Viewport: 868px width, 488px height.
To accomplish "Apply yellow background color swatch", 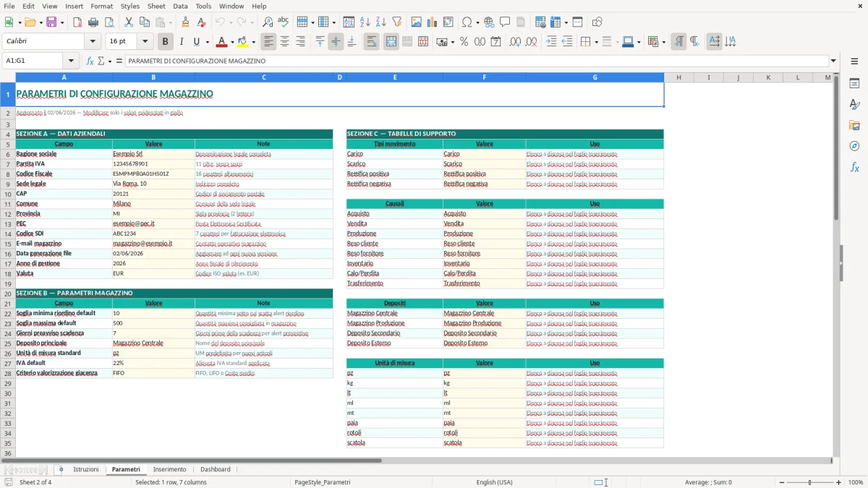I will (x=243, y=42).
